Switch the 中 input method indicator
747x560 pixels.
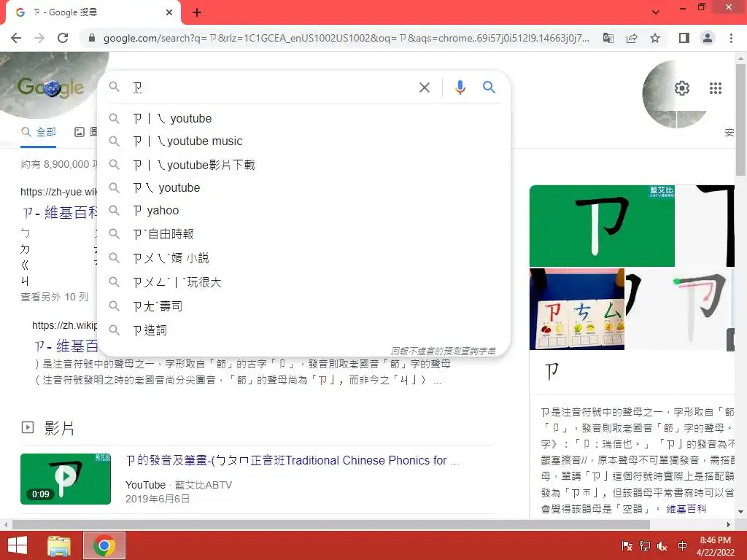tap(682, 546)
